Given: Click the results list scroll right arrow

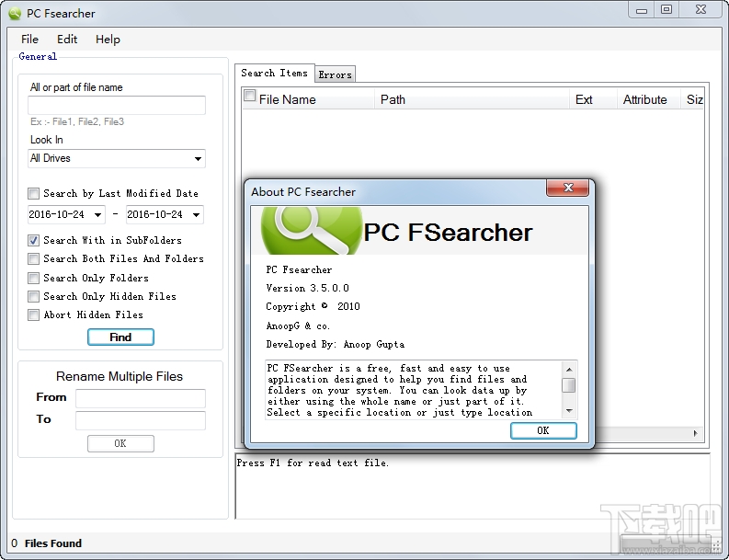Looking at the screenshot, I should click(x=696, y=433).
